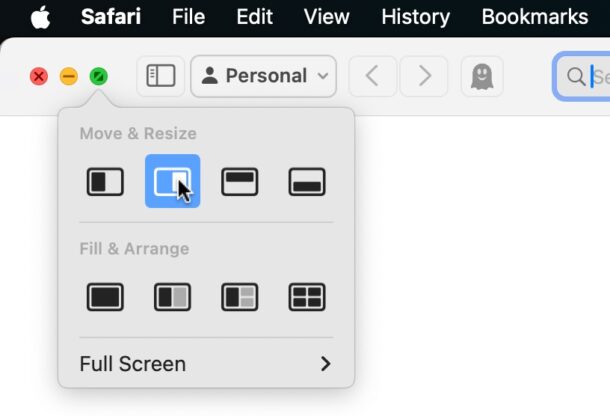Open the Edit menu
610x416 pixels.
click(x=254, y=17)
